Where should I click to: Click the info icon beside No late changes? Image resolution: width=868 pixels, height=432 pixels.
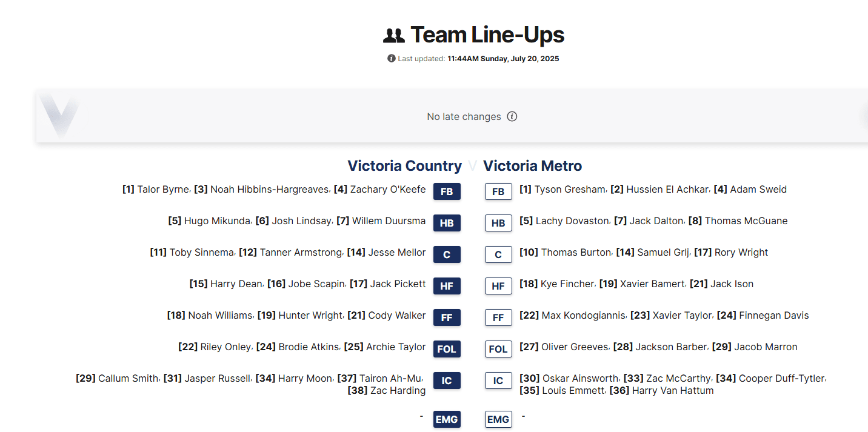512,116
